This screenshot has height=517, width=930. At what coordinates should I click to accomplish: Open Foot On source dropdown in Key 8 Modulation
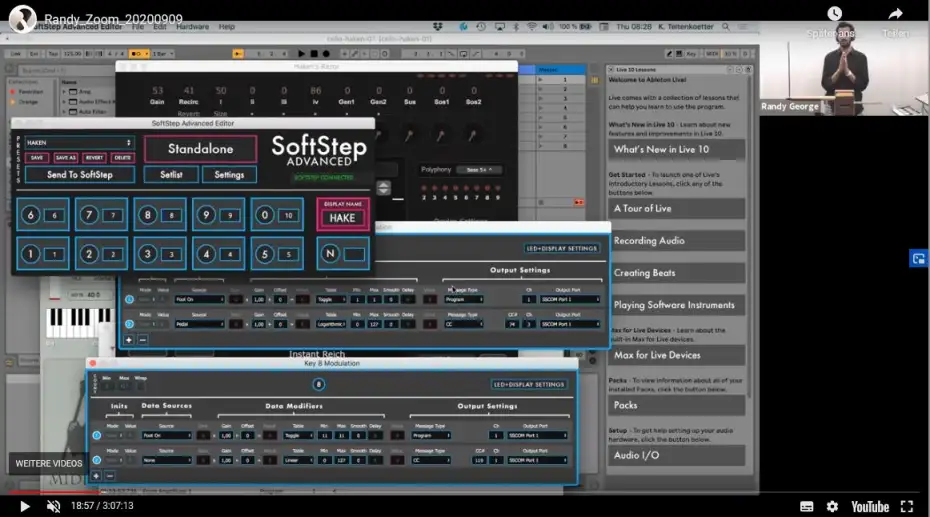(167, 435)
